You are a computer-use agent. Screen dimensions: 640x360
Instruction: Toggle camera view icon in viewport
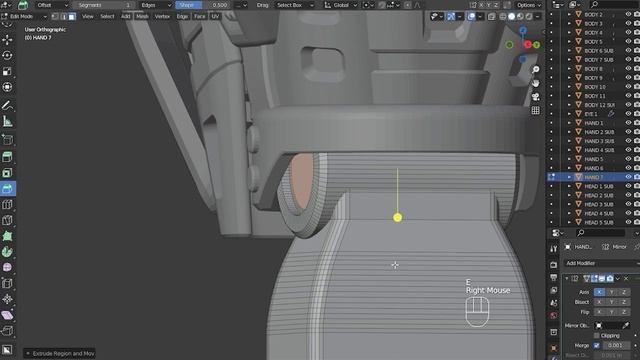pyautogui.click(x=536, y=97)
